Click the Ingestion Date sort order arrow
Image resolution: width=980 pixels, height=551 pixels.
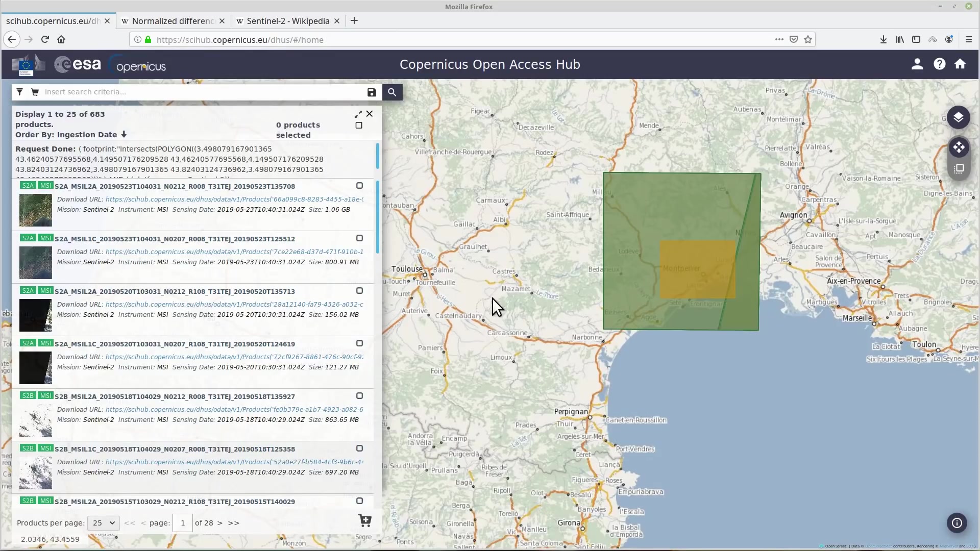(123, 135)
